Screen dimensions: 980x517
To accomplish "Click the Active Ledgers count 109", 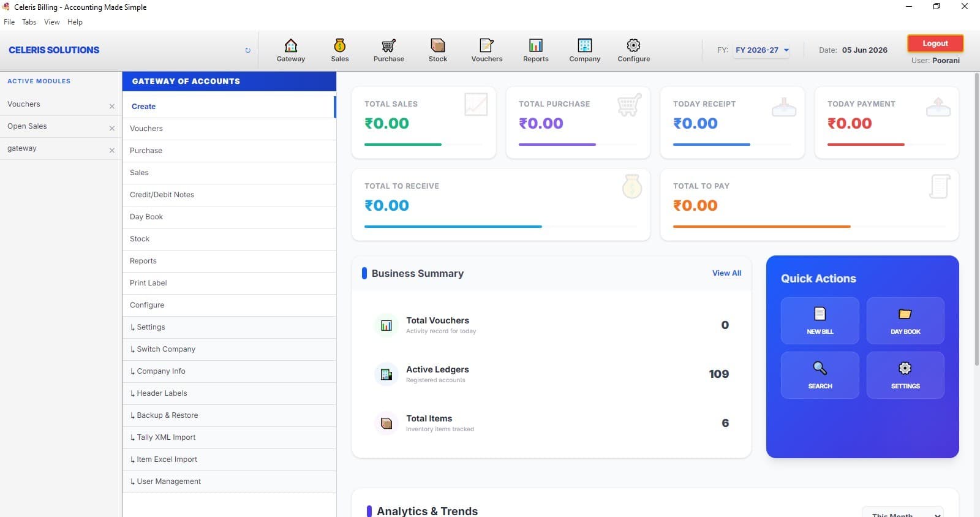I will click(x=719, y=374).
